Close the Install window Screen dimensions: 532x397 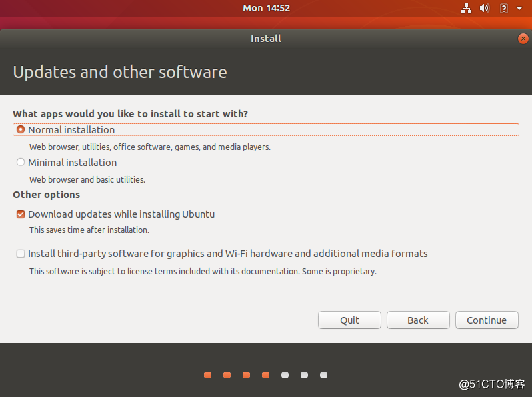coord(523,39)
